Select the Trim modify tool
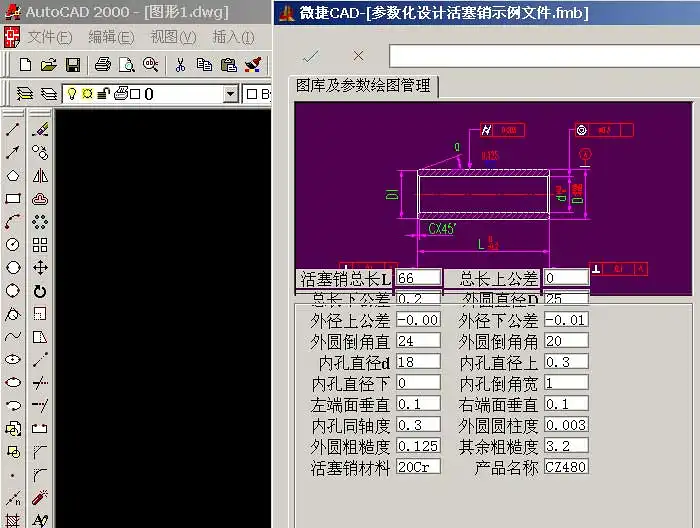This screenshot has height=528, width=700. [x=40, y=382]
